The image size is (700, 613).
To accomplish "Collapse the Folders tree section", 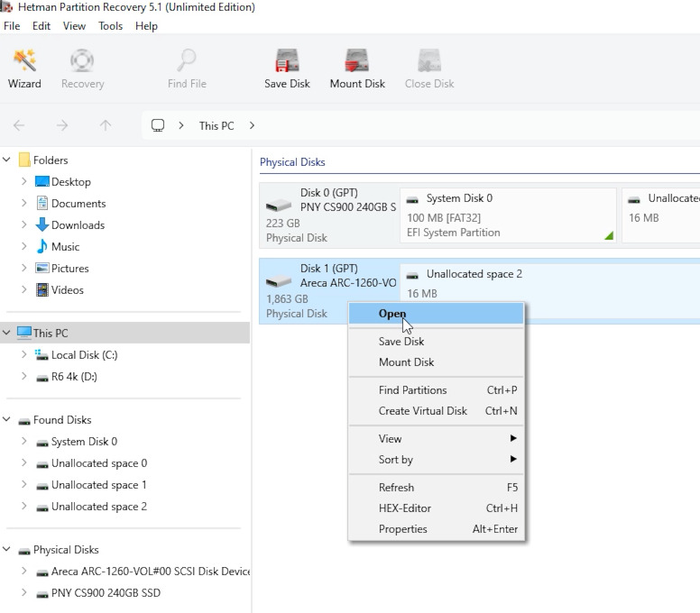I will coord(6,160).
